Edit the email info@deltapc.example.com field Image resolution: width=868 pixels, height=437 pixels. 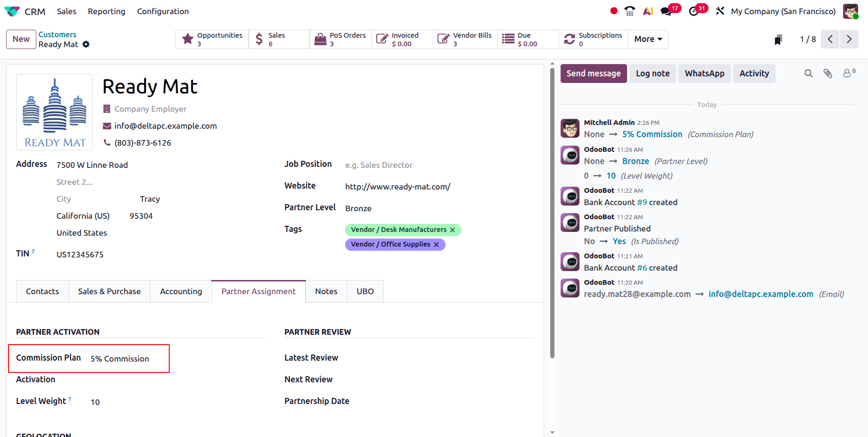pyautogui.click(x=165, y=126)
